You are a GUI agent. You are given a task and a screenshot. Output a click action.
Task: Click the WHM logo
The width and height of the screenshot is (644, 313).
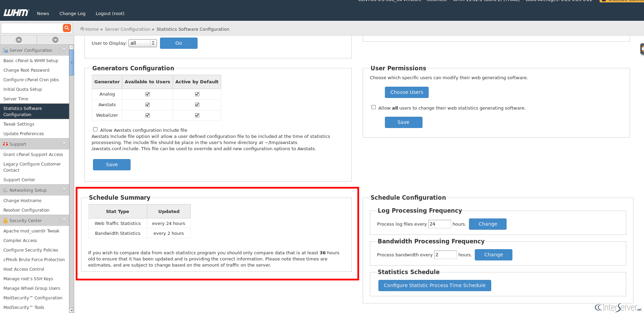(16, 13)
